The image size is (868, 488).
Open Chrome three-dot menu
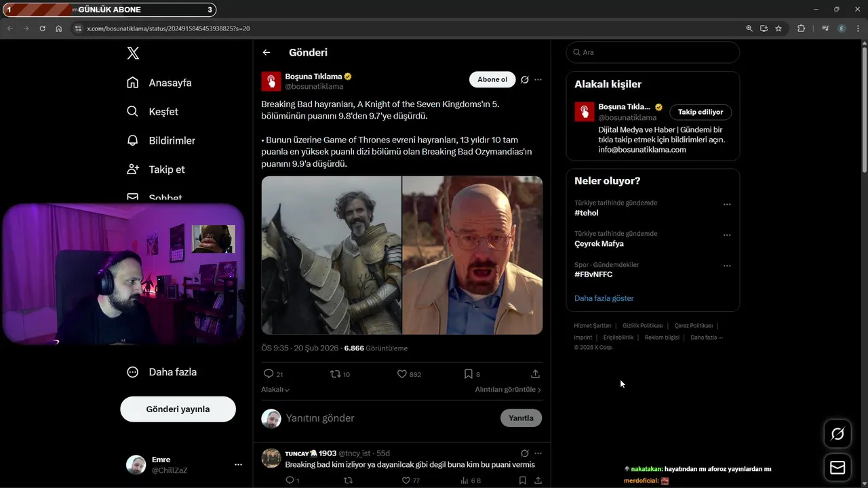pos(857,28)
